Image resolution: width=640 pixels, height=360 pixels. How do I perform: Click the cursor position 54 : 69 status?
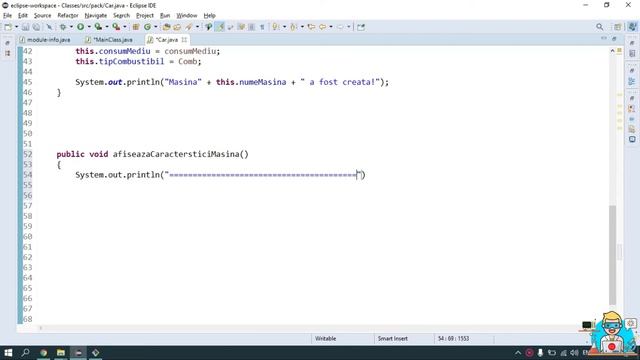click(x=453, y=338)
